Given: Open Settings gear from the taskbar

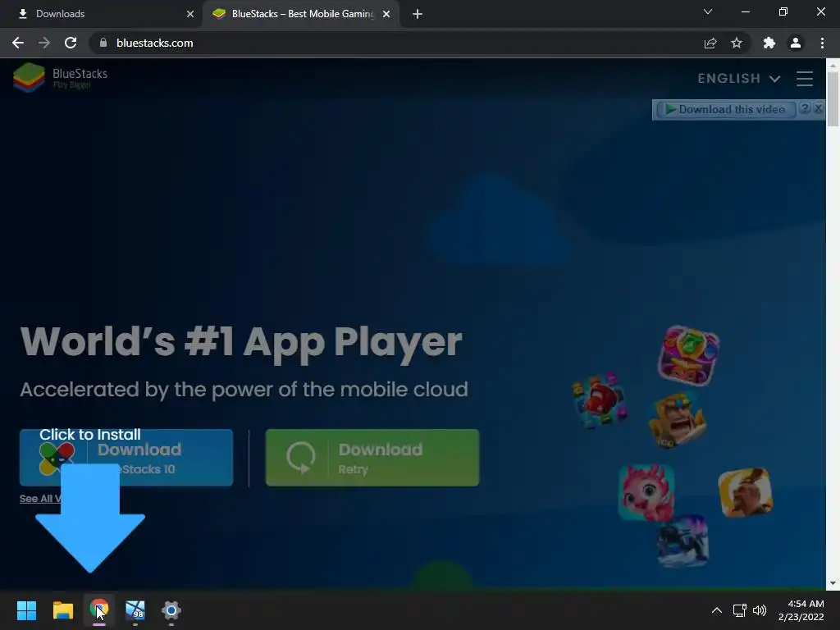Looking at the screenshot, I should 171,610.
